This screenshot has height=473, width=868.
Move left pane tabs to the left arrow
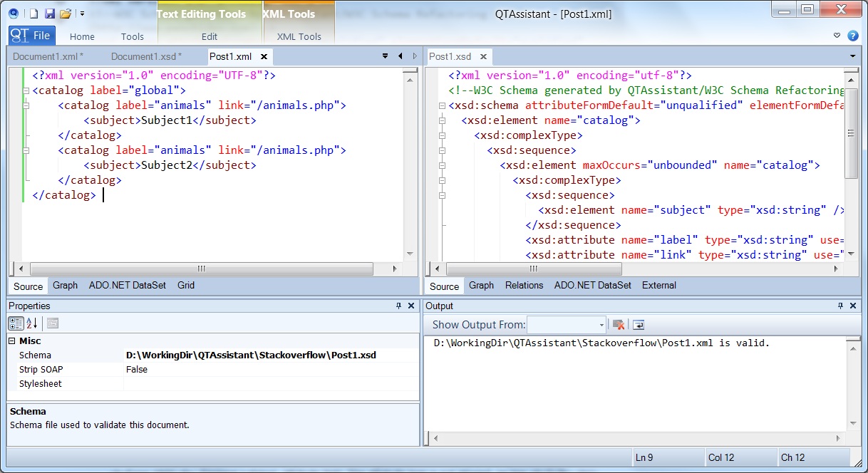400,56
